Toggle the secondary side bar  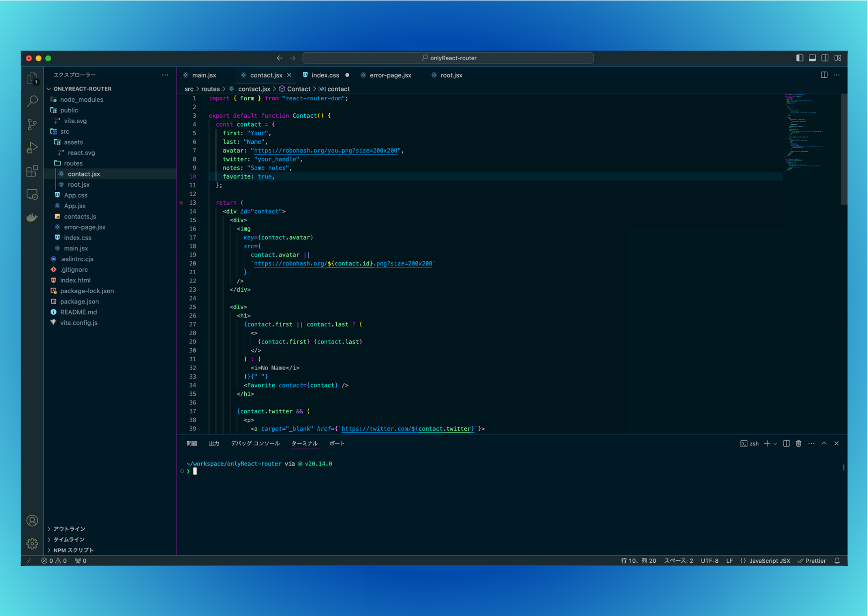[825, 58]
